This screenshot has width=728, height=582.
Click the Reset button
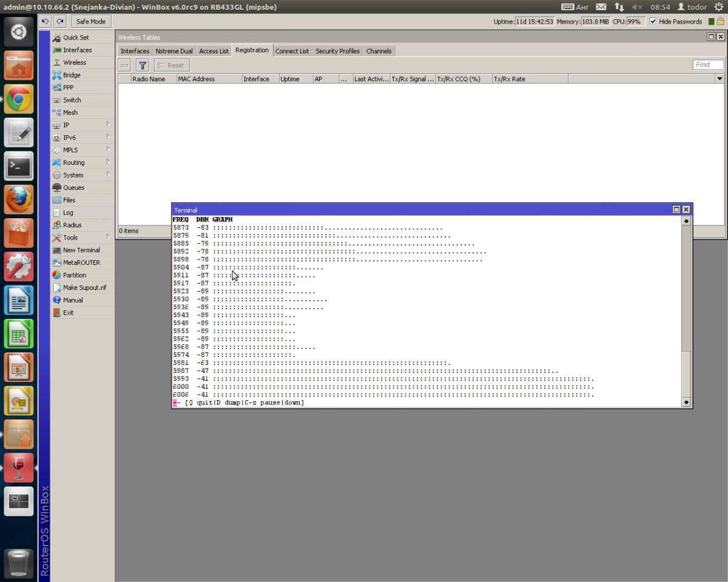(x=172, y=65)
